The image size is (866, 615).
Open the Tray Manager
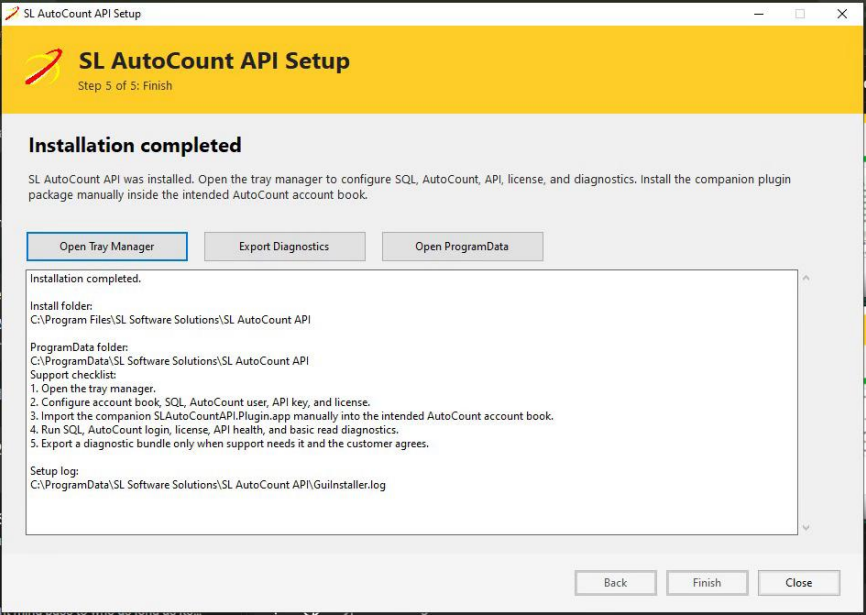[107, 246]
